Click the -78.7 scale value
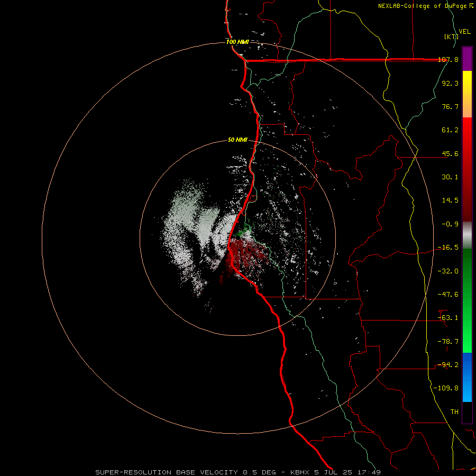 coord(448,342)
